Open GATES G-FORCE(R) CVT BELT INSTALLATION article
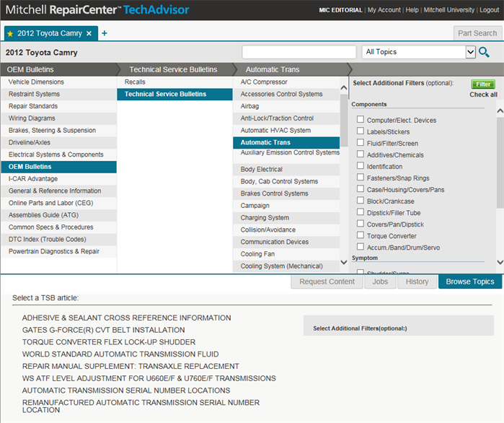Image resolution: width=504 pixels, height=423 pixels. tap(104, 330)
